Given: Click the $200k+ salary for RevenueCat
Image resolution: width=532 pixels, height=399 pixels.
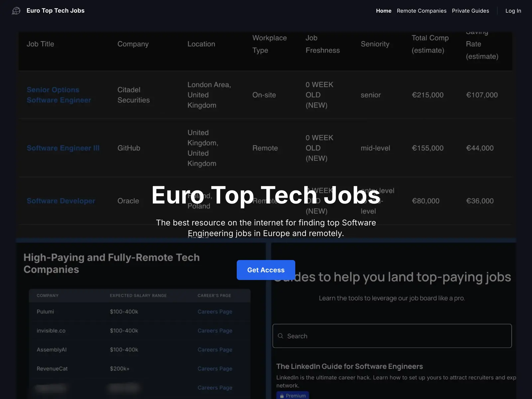Looking at the screenshot, I should click(x=120, y=368).
